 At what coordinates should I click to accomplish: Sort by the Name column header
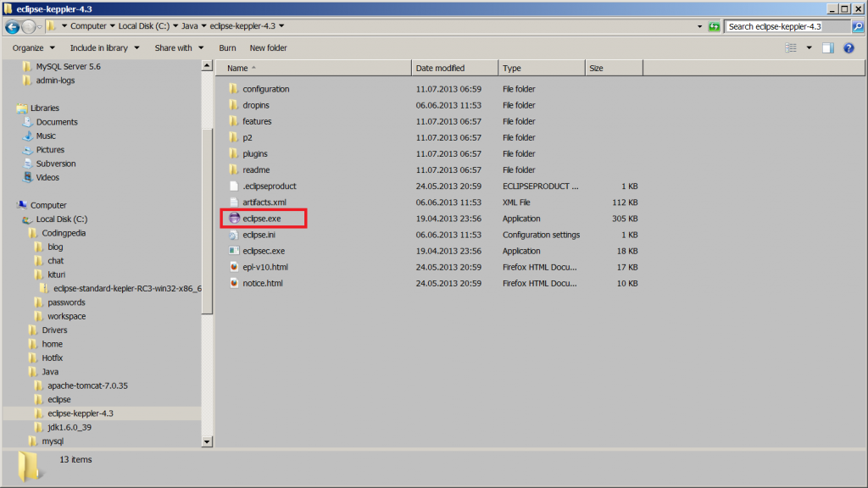click(x=314, y=68)
